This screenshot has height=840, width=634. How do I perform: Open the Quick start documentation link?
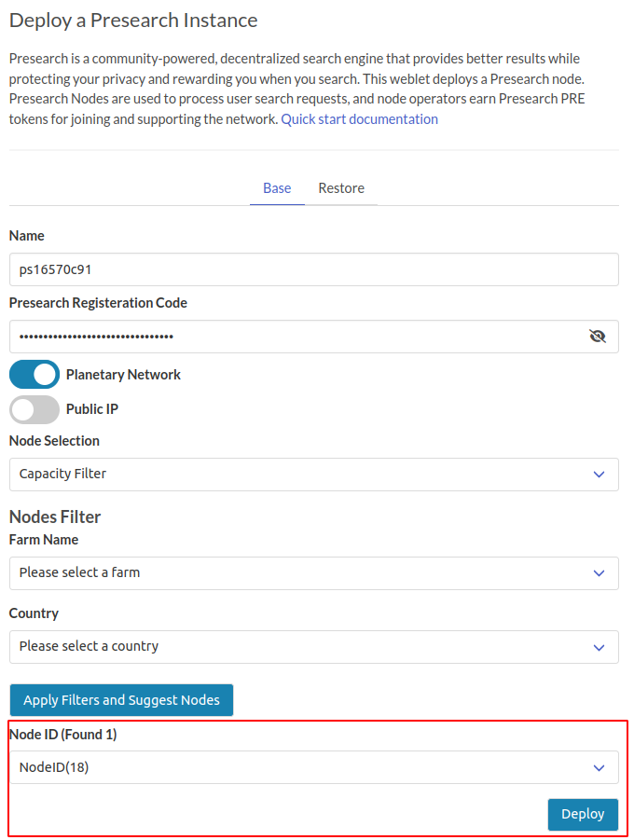pos(359,118)
